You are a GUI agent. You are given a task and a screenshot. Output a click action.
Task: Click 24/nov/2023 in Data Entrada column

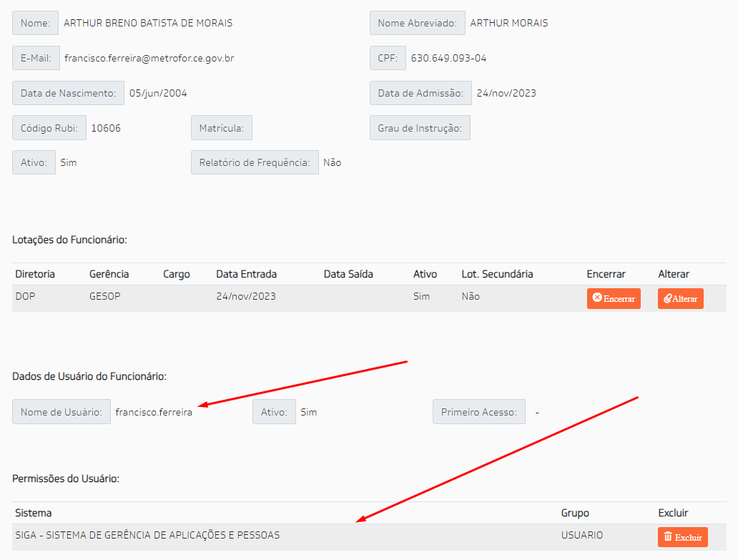246,297
